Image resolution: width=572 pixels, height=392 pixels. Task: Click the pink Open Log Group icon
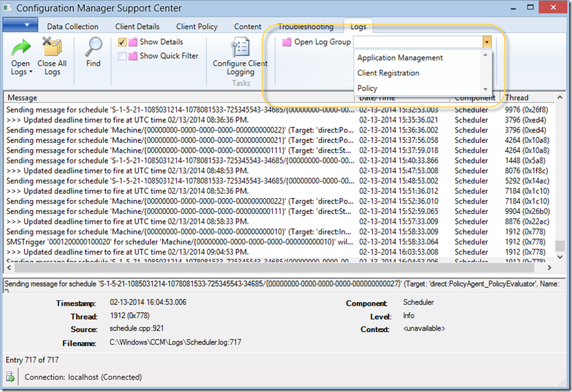pyautogui.click(x=287, y=42)
